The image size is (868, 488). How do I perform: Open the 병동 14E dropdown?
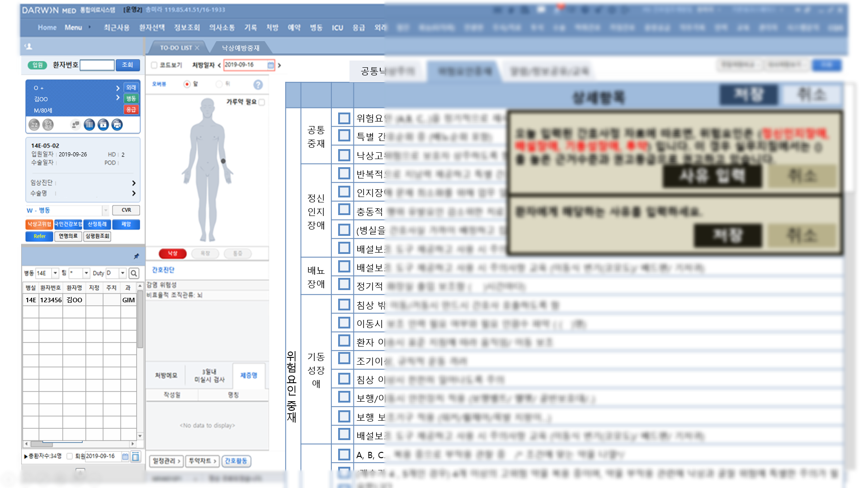coord(55,273)
